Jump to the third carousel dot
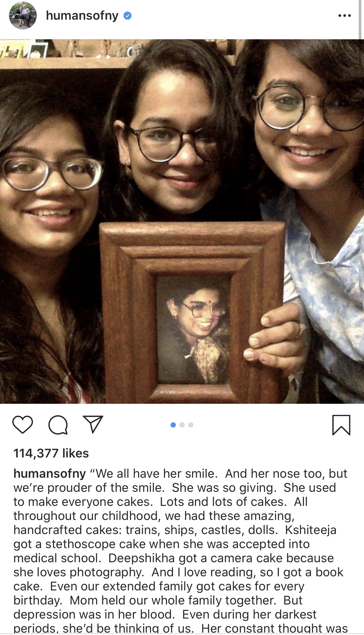The height and width of the screenshot is (635, 364). click(191, 425)
